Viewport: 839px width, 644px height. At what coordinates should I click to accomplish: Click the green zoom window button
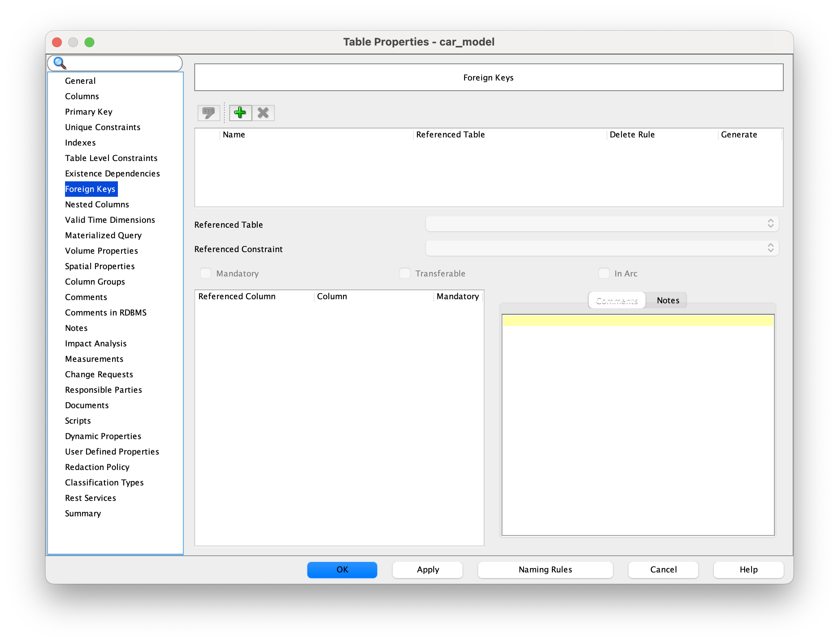coord(89,42)
